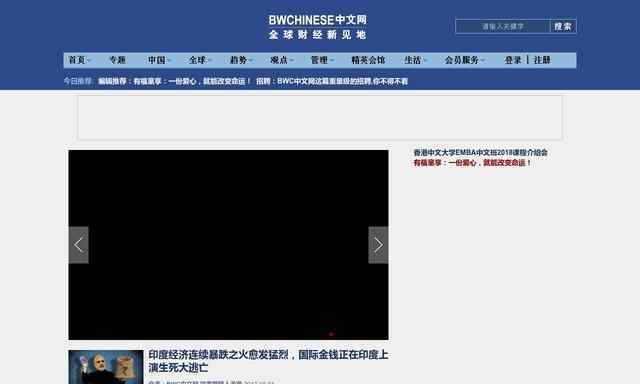Open the 印度经济连续暴跌 article headline
The image size is (640, 384).
pyautogui.click(x=268, y=361)
